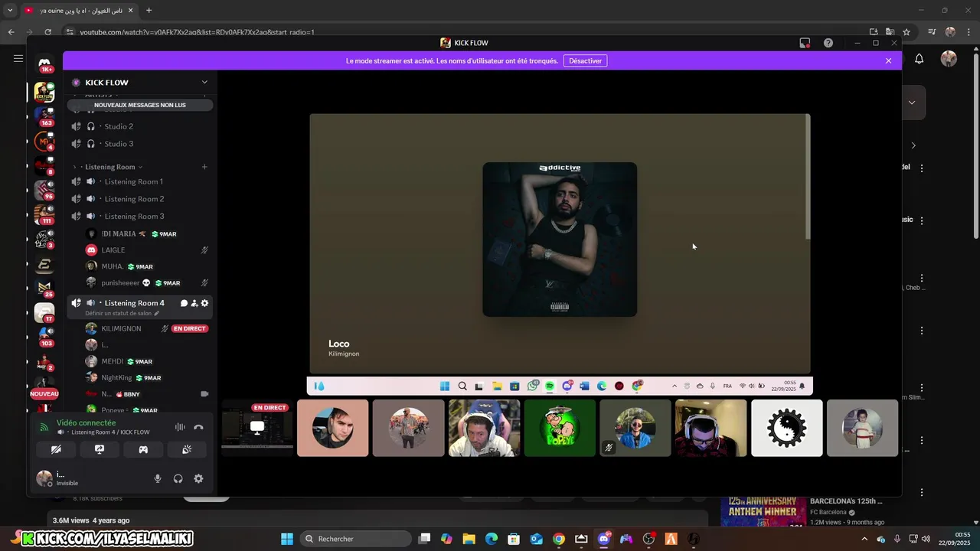Disconnect from voice channel phone icon
This screenshot has width=980, height=551.
click(198, 427)
